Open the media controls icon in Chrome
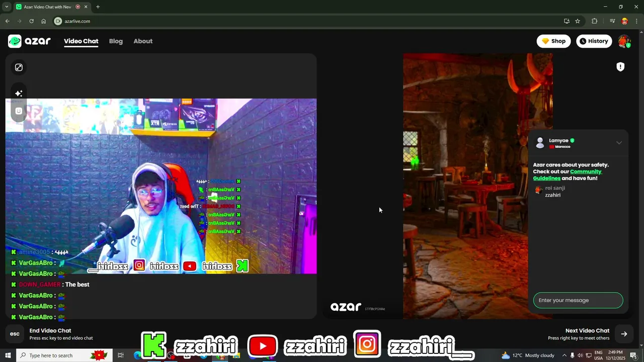644x362 pixels. point(612,21)
